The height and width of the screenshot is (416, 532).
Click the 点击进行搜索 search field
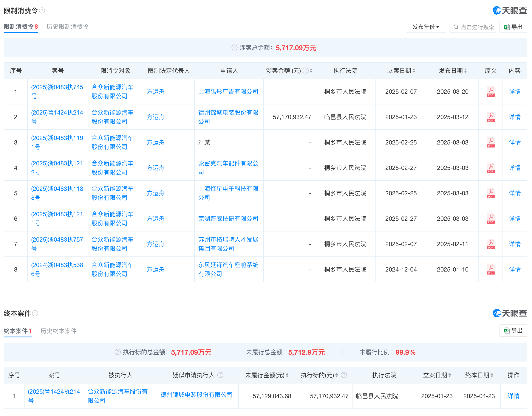click(x=473, y=27)
